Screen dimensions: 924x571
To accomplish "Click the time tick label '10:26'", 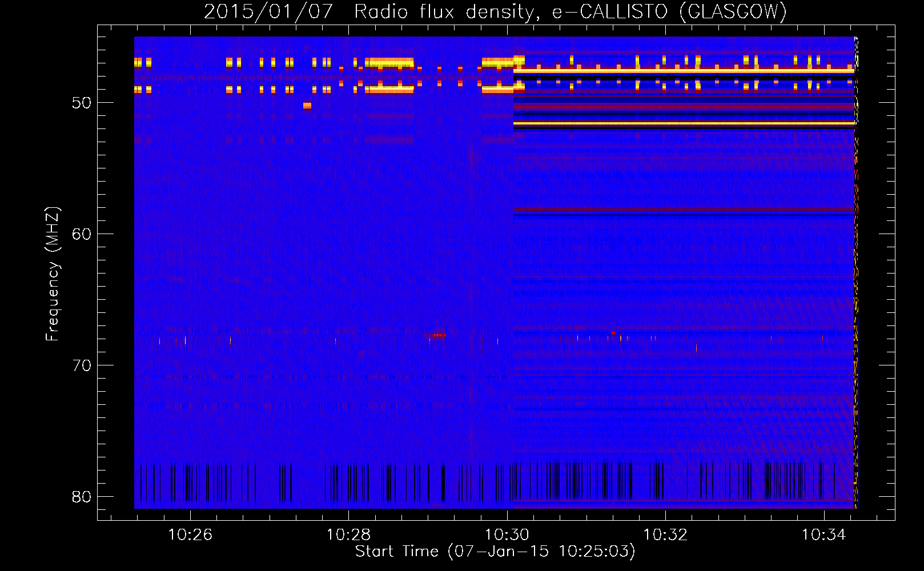I will point(190,534).
